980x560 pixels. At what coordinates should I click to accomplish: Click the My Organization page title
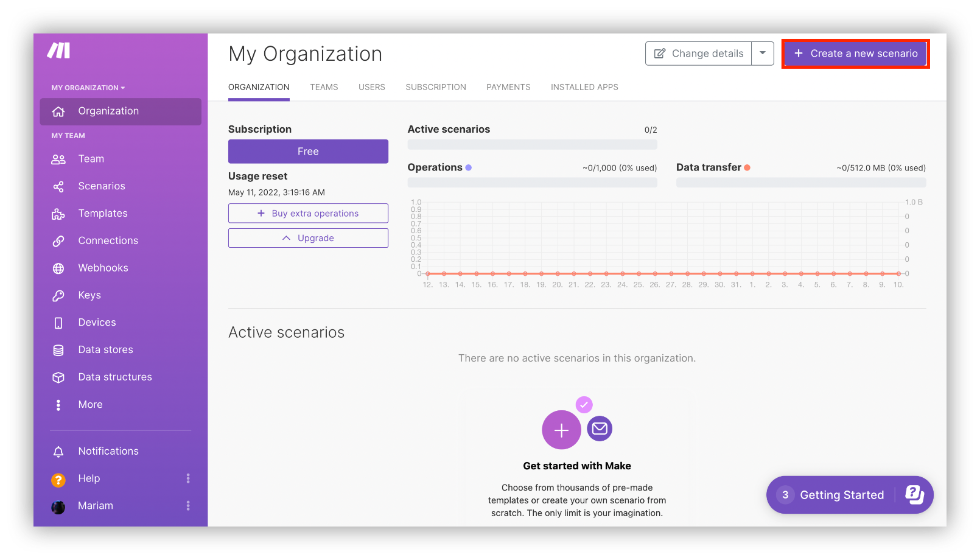[306, 54]
